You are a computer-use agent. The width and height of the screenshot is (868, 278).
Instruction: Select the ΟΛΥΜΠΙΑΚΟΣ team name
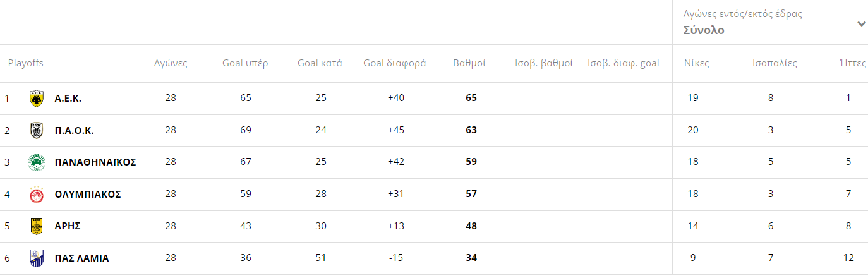[x=88, y=195]
